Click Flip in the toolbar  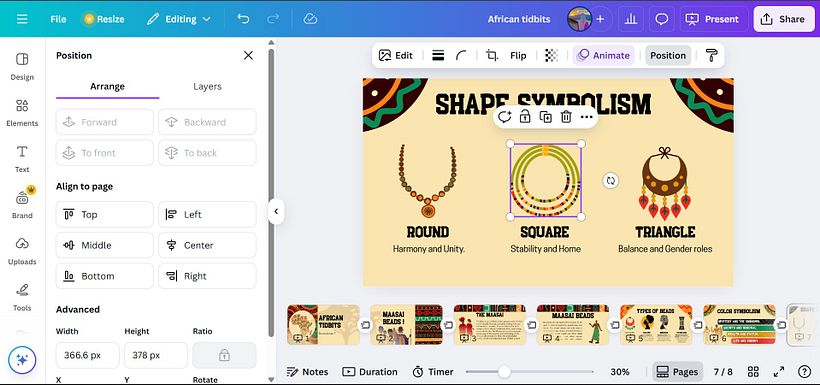click(518, 55)
